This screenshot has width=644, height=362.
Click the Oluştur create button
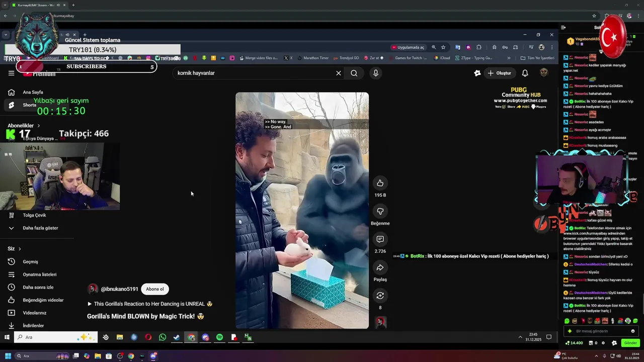pyautogui.click(x=499, y=73)
